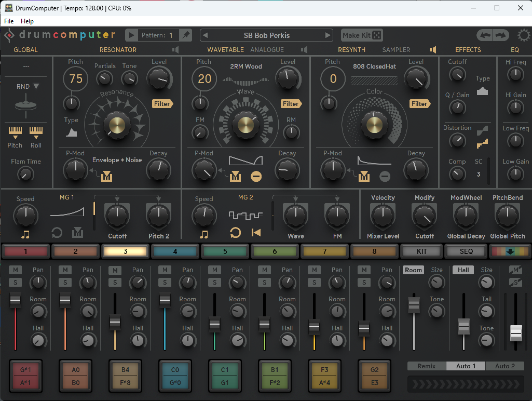The height and width of the screenshot is (401, 532).
Task: Click the redo arrow
Action: click(501, 35)
